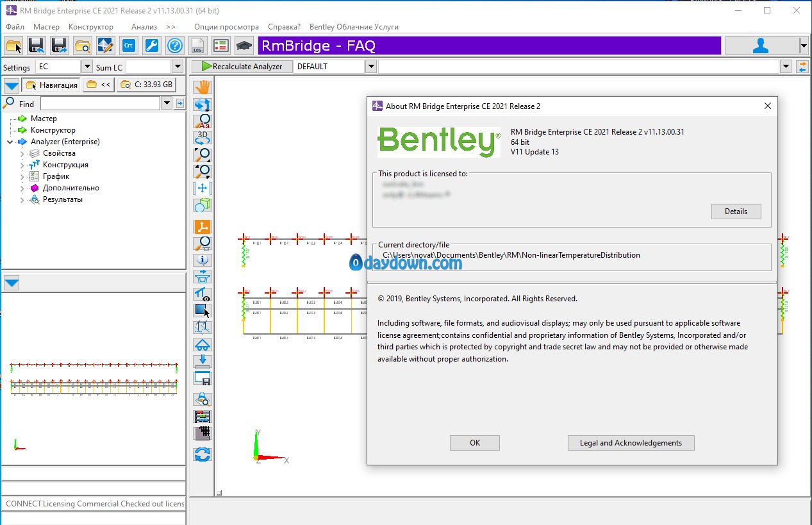
Task: Click the go arrow next to Find
Action: 180,103
